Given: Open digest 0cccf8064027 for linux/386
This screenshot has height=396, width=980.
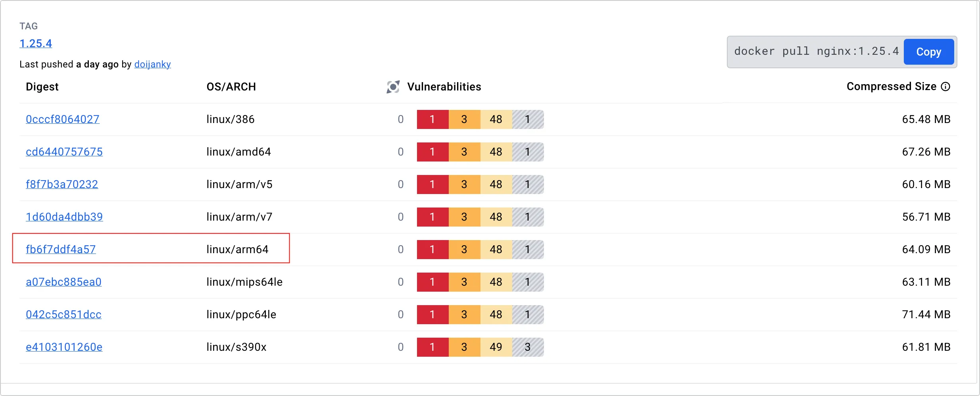Looking at the screenshot, I should [63, 119].
